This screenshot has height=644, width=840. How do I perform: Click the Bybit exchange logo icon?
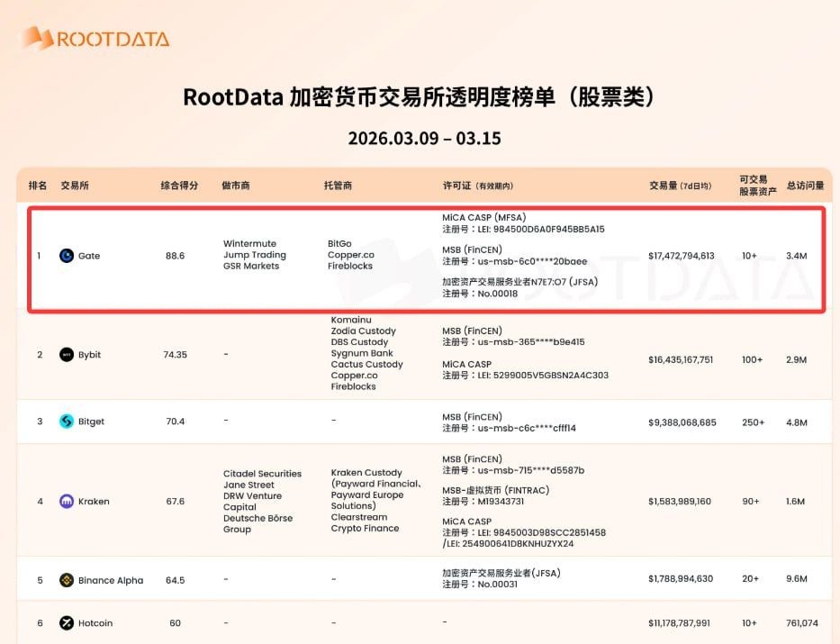click(67, 355)
